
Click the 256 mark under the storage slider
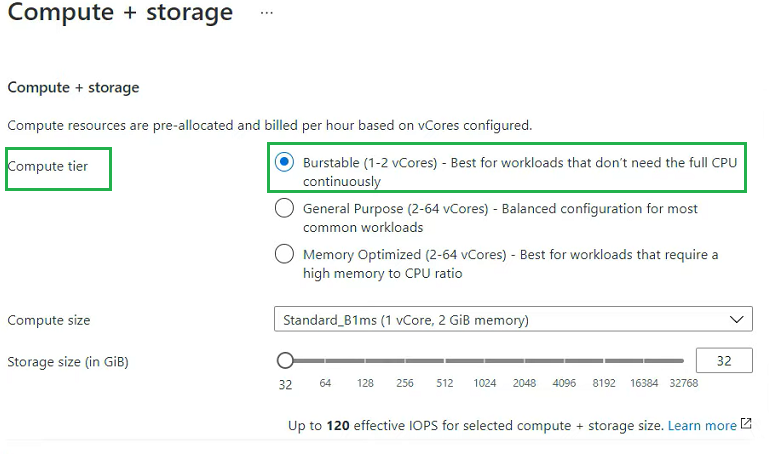[405, 383]
